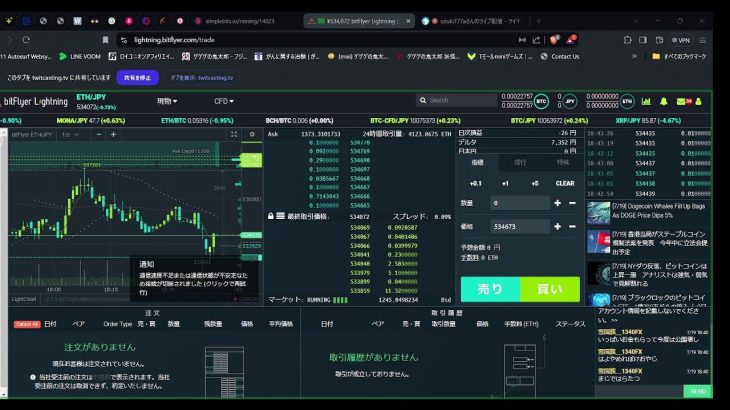This screenshot has height=410, width=730.
Task: Click the CLEAR quantity button
Action: (565, 183)
